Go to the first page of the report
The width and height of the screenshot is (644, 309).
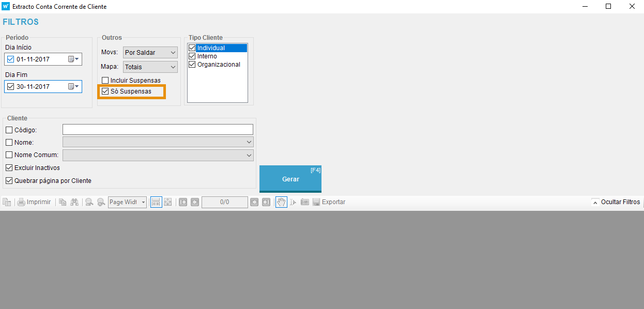183,202
